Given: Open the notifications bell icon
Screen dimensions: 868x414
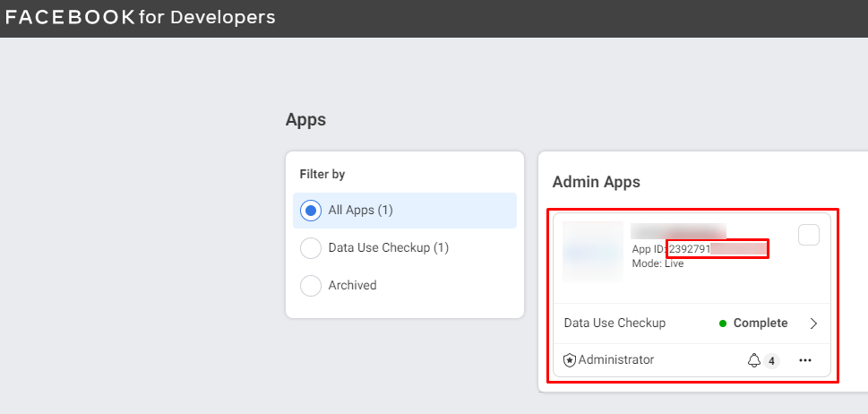Looking at the screenshot, I should pos(754,361).
